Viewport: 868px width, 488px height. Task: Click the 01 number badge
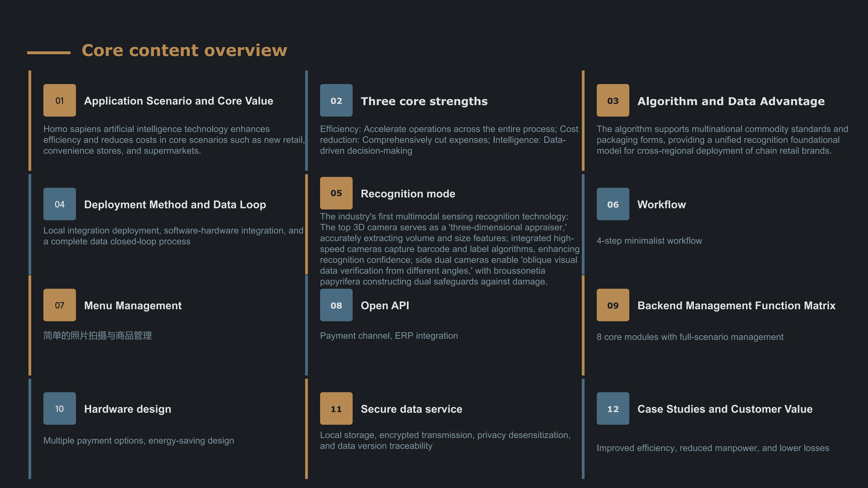tap(60, 100)
